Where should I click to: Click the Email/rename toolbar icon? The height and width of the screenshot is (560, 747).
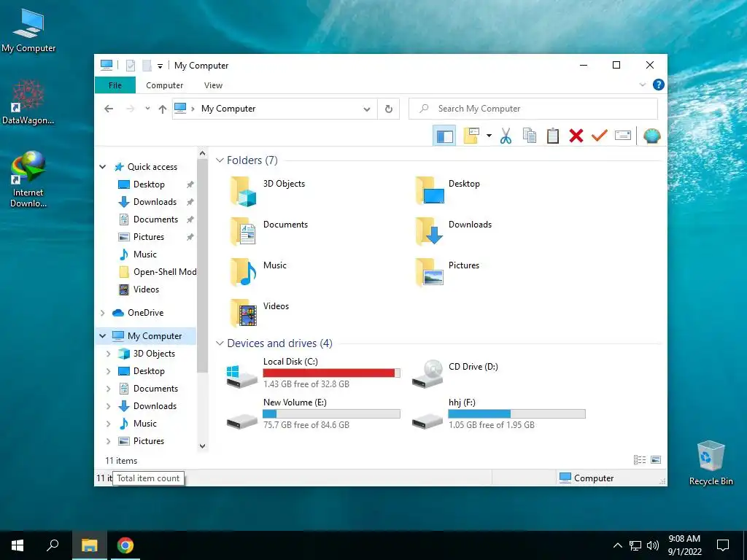tap(623, 136)
